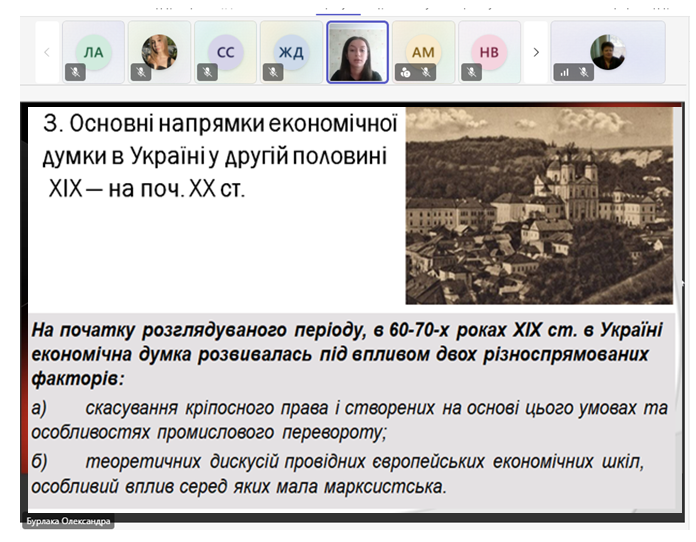Viewport: 696px width, 542px height.
Task: Select the АМ participant avatar
Action: point(423,52)
